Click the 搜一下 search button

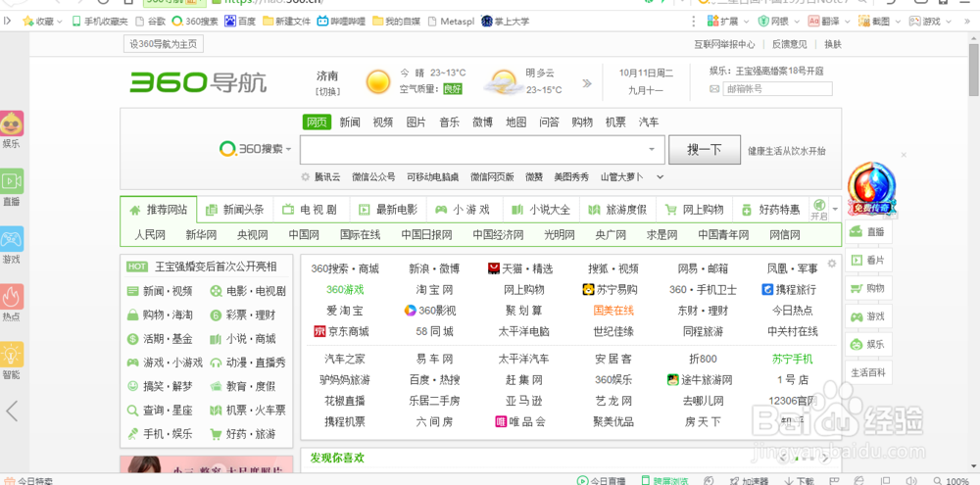click(705, 149)
